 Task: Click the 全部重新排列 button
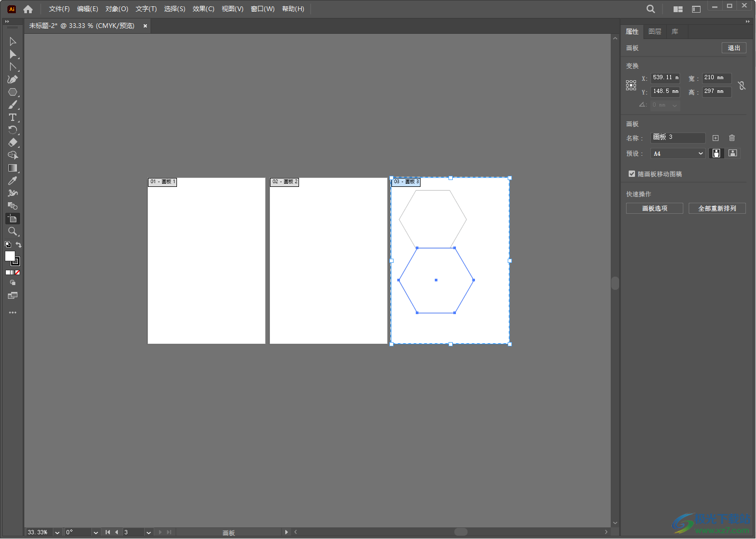717,209
